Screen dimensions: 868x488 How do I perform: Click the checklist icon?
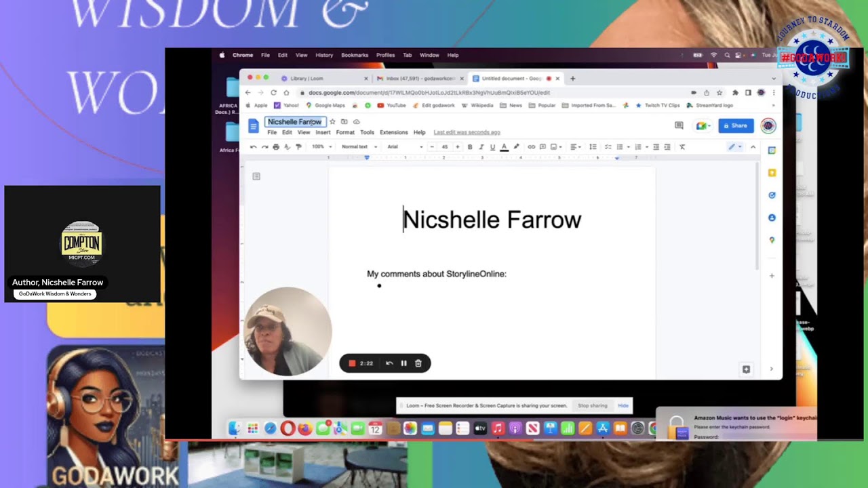coord(608,147)
